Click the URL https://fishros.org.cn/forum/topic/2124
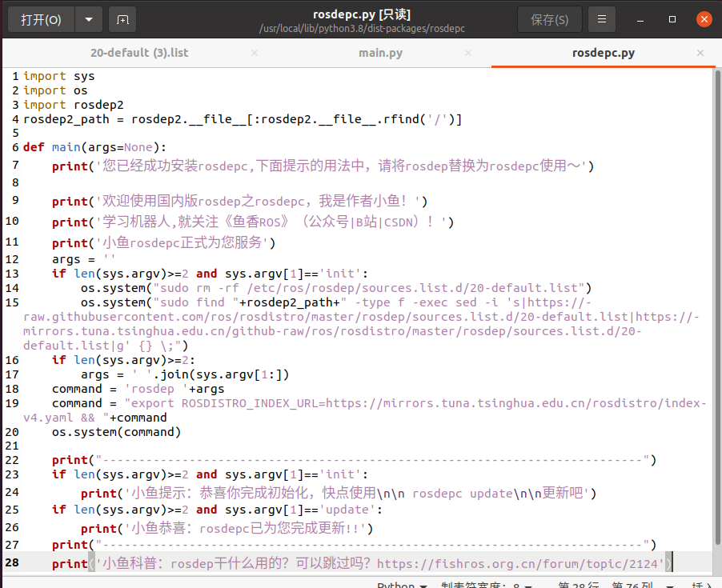 click(x=519, y=564)
